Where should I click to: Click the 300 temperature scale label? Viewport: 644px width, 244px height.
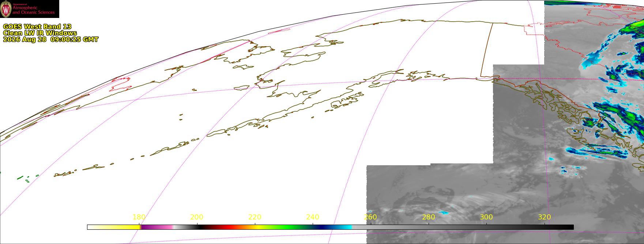coord(486,217)
